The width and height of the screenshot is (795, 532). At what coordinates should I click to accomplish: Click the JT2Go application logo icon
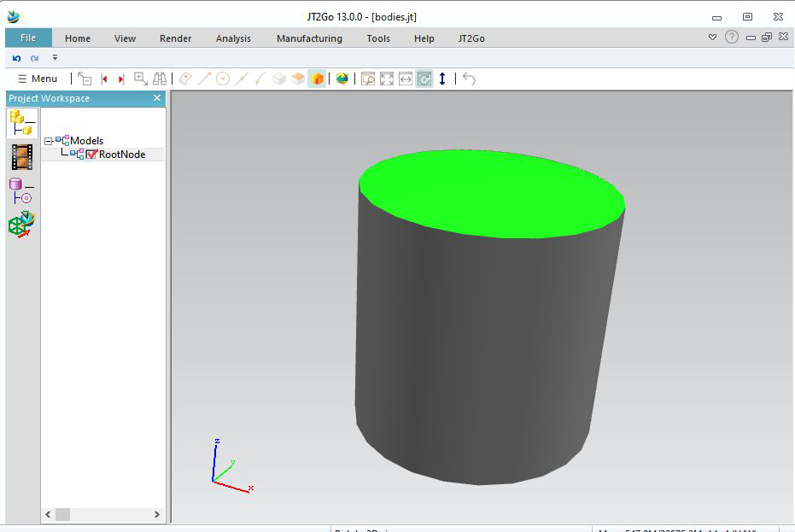click(x=14, y=17)
